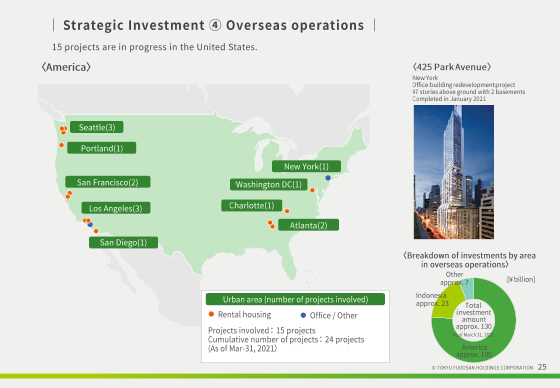Click the slide title Strategic Investment
560x388 pixels.
point(214,25)
